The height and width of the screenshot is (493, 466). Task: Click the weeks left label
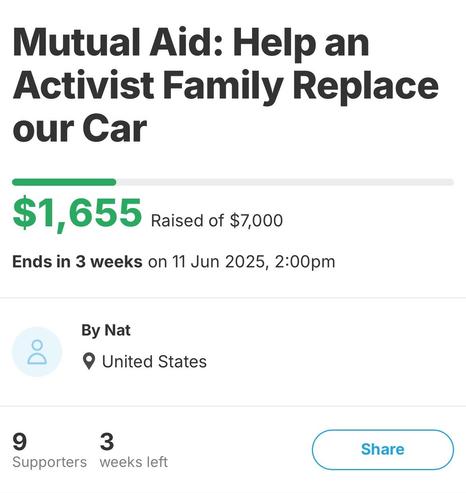[134, 462]
